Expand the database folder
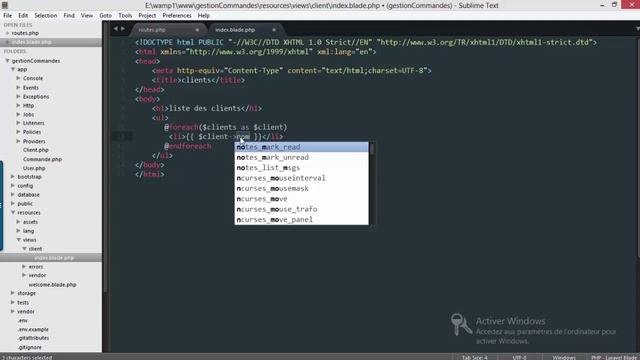Screen dimensions: 640x360 pos(13,195)
